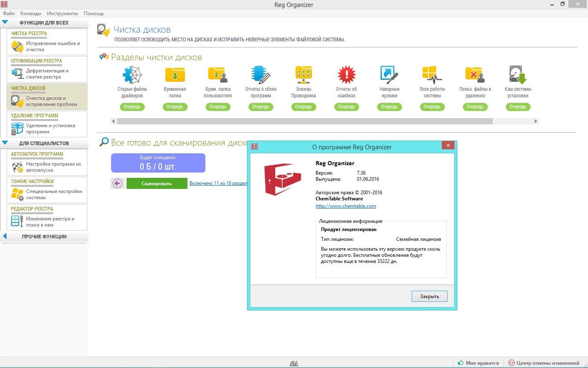Toggle Очередь under Старые файлы драйверов
Viewport: 588px width, 368px height.
pos(132,107)
